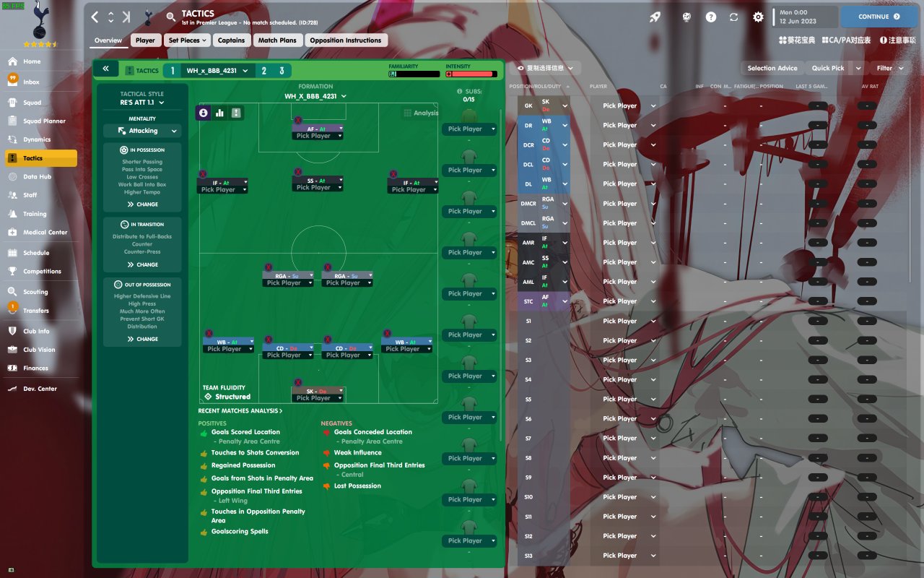924x578 pixels.
Task: Open Club Vision in the sidebar
Action: click(41, 350)
